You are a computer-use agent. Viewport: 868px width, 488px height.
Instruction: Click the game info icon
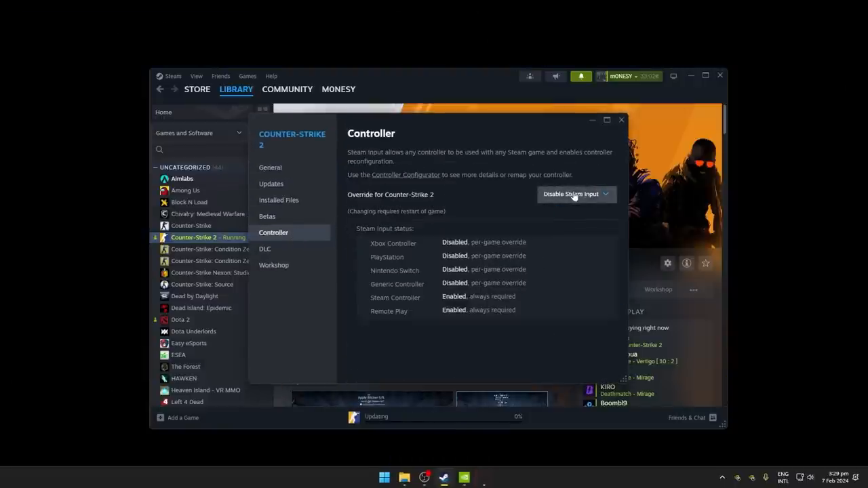[x=686, y=263]
